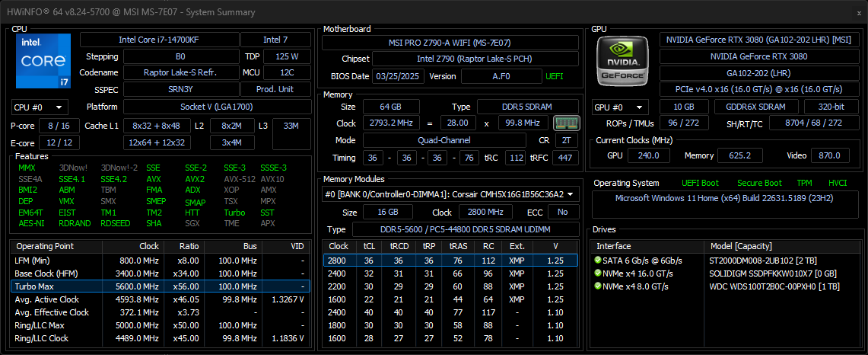Click the GPU clock 240.0 field
The height and width of the screenshot is (355, 868).
pyautogui.click(x=648, y=155)
